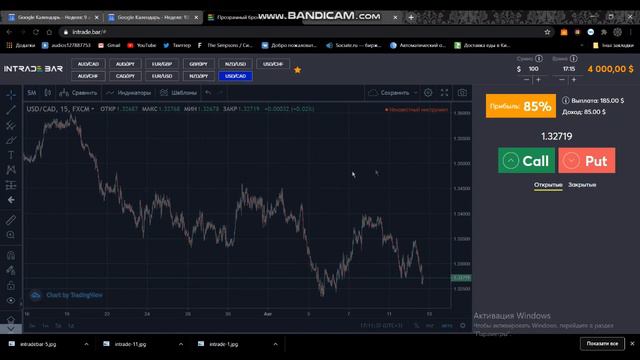Open the 5M timeframe selector
Image resolution: width=640 pixels, height=360 pixels.
(x=32, y=93)
